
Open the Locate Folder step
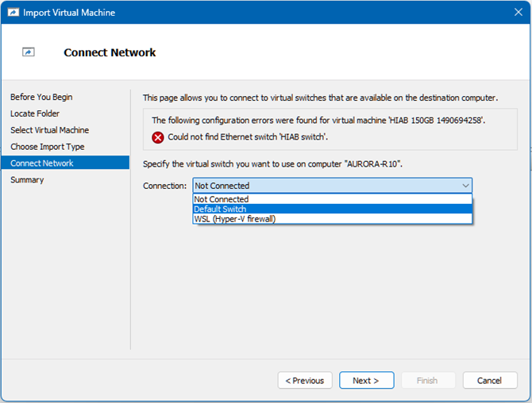pyautogui.click(x=34, y=113)
